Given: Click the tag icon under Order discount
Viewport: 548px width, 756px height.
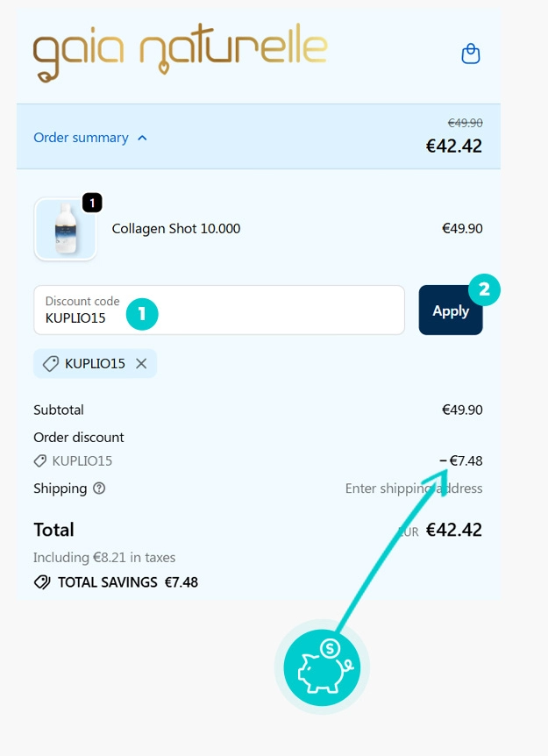Looking at the screenshot, I should [40, 461].
